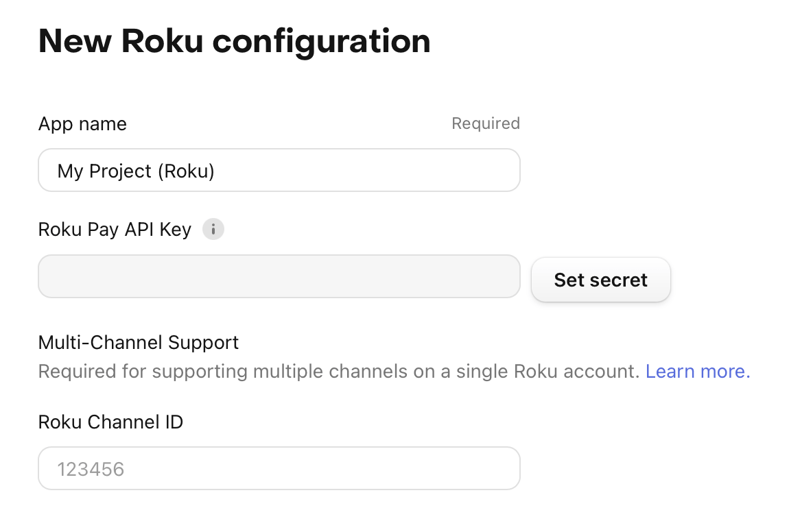The image size is (789, 532).
Task: Click the New Roku configuration heading
Action: [x=234, y=41]
